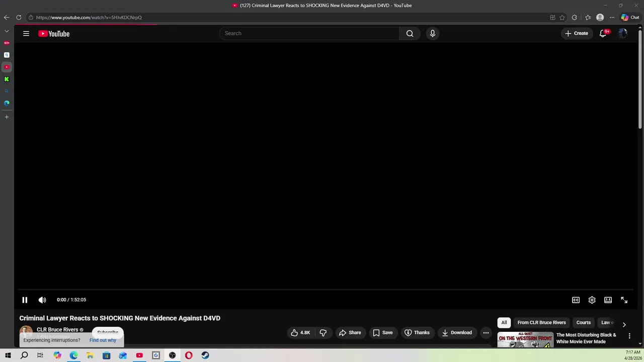Open taskbar search

click(x=24, y=355)
